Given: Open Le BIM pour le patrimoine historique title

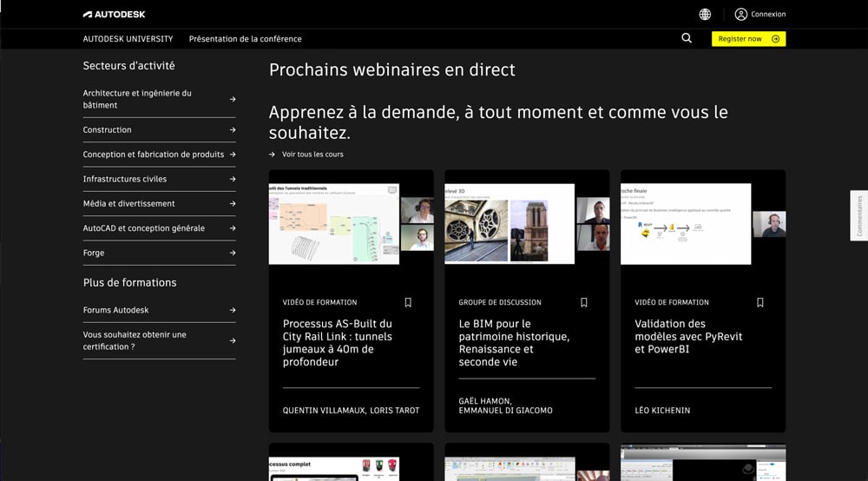Looking at the screenshot, I should point(514,343).
